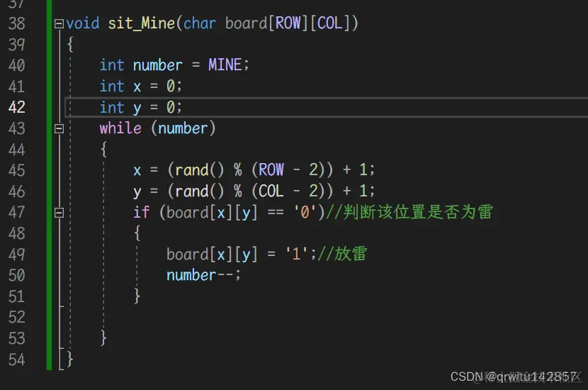Click line number 50 in gutter
Screen dimensions: 588x390
click(x=16, y=276)
